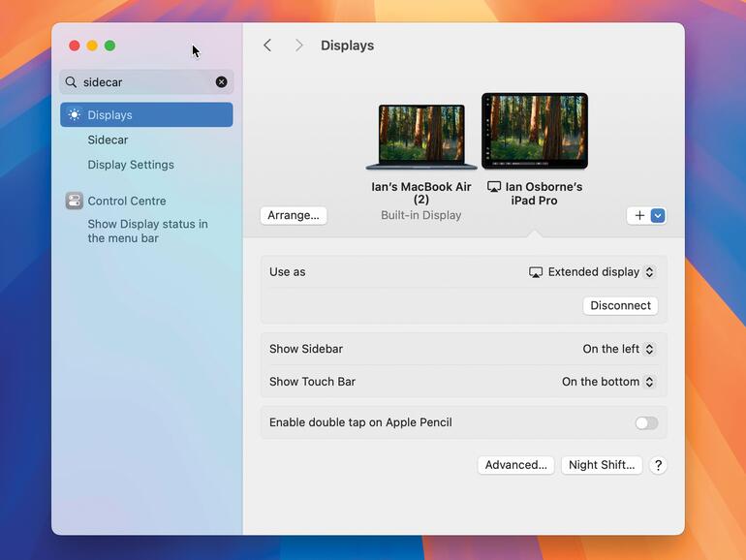The width and height of the screenshot is (746, 560).
Task: Click the search magnifying glass icon
Action: click(x=72, y=82)
